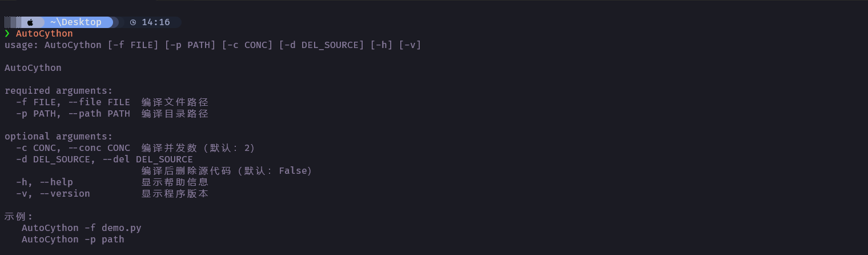
Task: Click the 'required arguments:' heading
Action: [59, 91]
